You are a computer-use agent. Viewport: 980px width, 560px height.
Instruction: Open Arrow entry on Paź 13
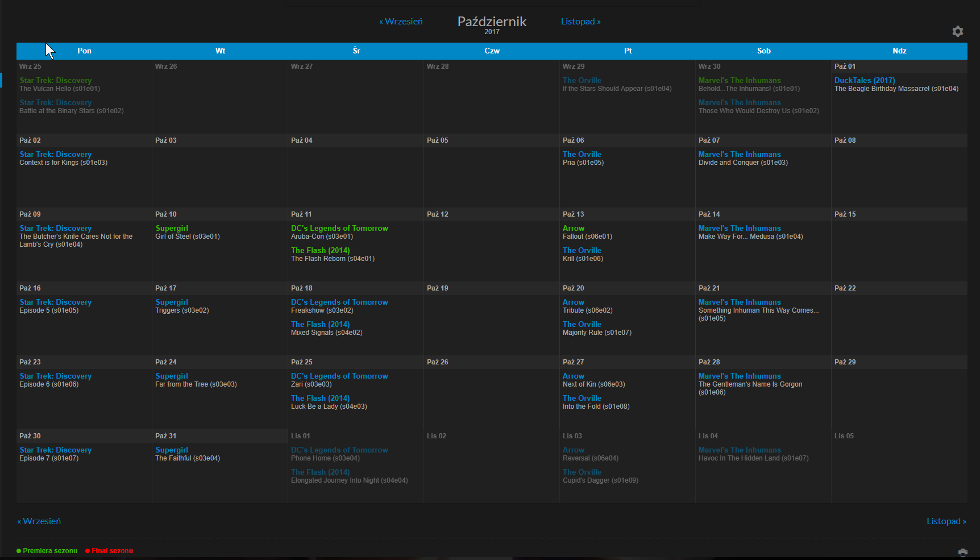coord(573,229)
